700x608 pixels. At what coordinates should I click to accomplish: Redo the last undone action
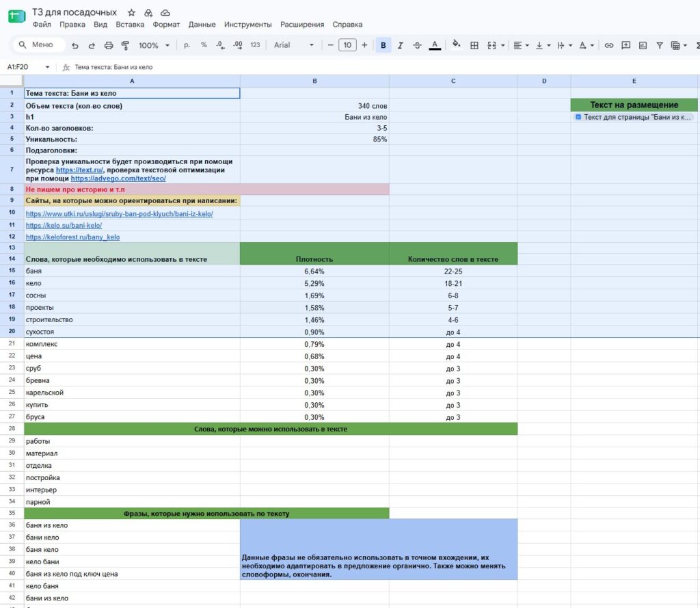(92, 45)
